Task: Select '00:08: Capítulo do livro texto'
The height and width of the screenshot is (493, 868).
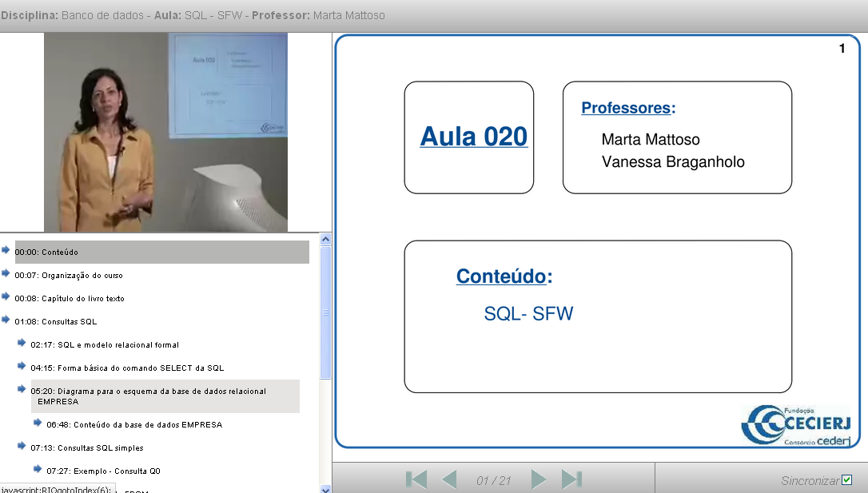Action: pyautogui.click(x=70, y=299)
